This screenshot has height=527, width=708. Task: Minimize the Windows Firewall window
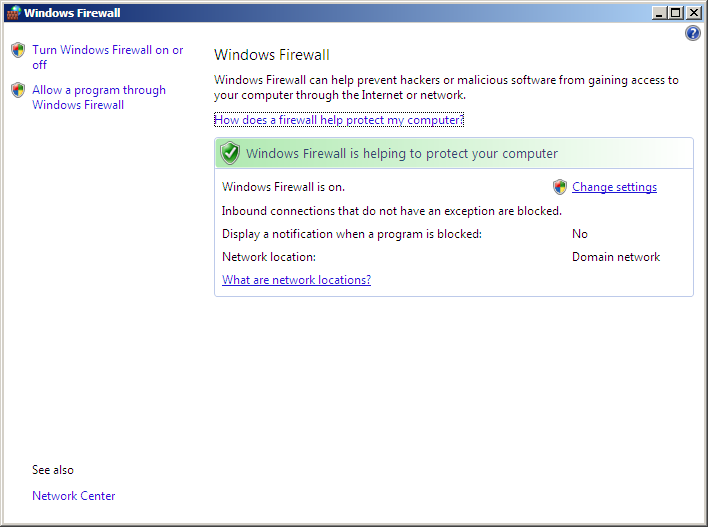pyautogui.click(x=659, y=13)
